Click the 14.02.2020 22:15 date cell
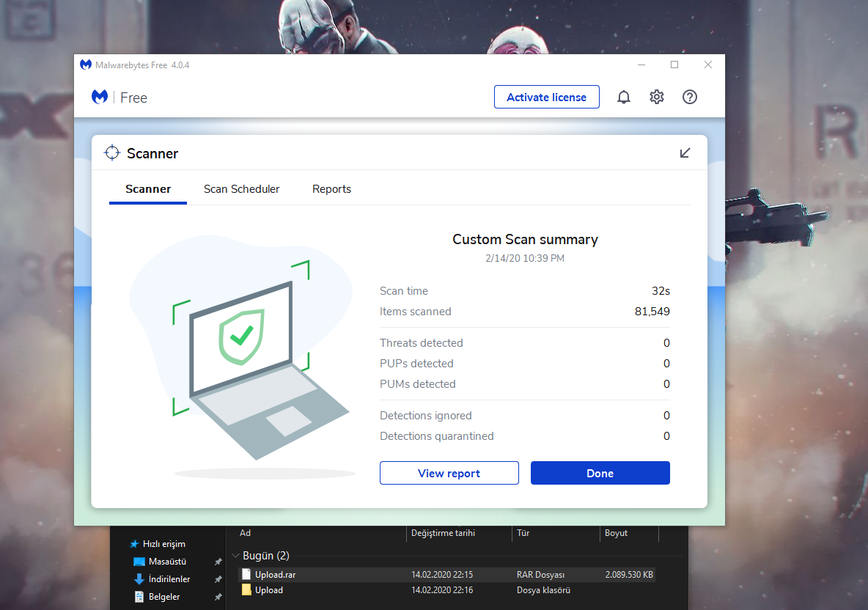This screenshot has width=868, height=610. click(x=442, y=575)
